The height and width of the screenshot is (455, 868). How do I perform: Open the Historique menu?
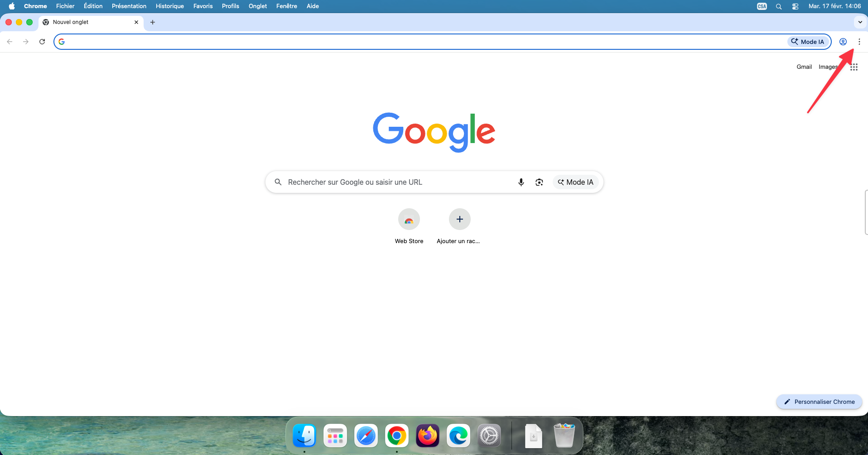(x=170, y=6)
